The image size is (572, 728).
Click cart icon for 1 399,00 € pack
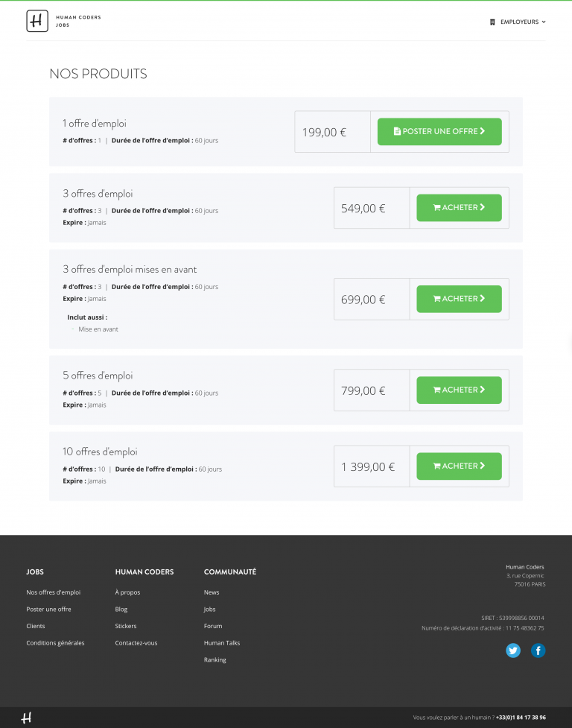click(436, 466)
